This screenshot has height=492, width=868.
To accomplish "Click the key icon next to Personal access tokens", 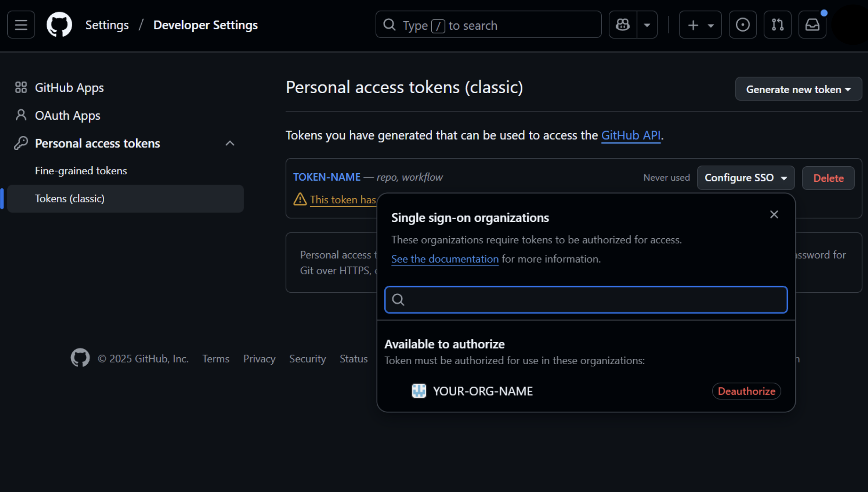I will tap(21, 143).
